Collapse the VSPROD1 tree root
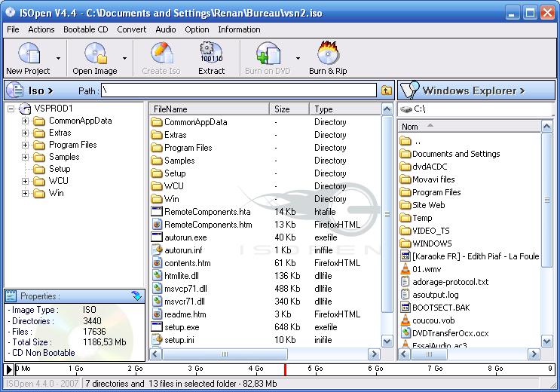 [x=11, y=109]
